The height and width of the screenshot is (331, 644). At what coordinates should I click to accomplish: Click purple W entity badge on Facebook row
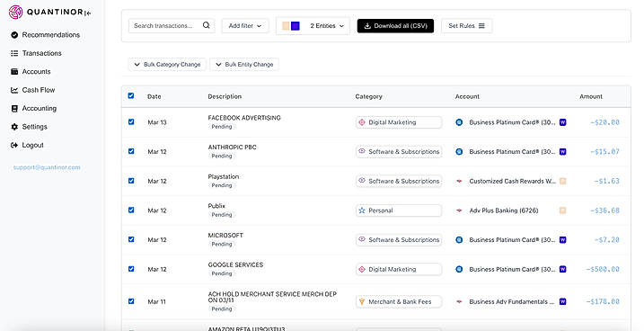[562, 122]
